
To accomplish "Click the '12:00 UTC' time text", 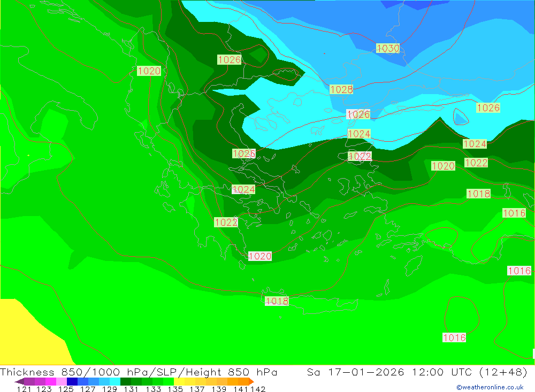I will click(442, 372).
